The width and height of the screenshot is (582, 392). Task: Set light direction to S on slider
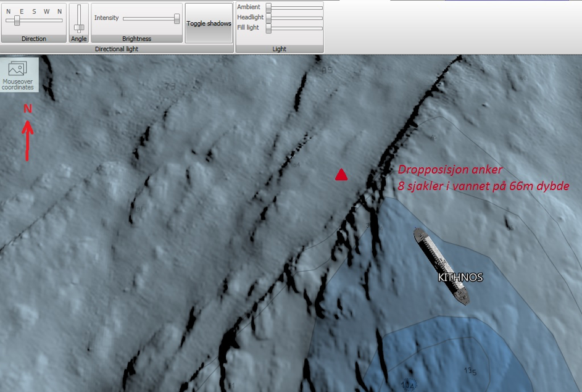[x=34, y=20]
